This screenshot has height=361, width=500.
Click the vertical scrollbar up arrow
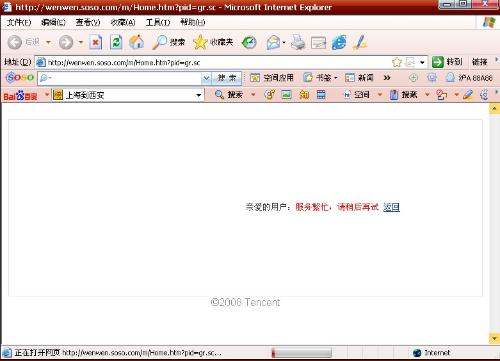(x=494, y=109)
